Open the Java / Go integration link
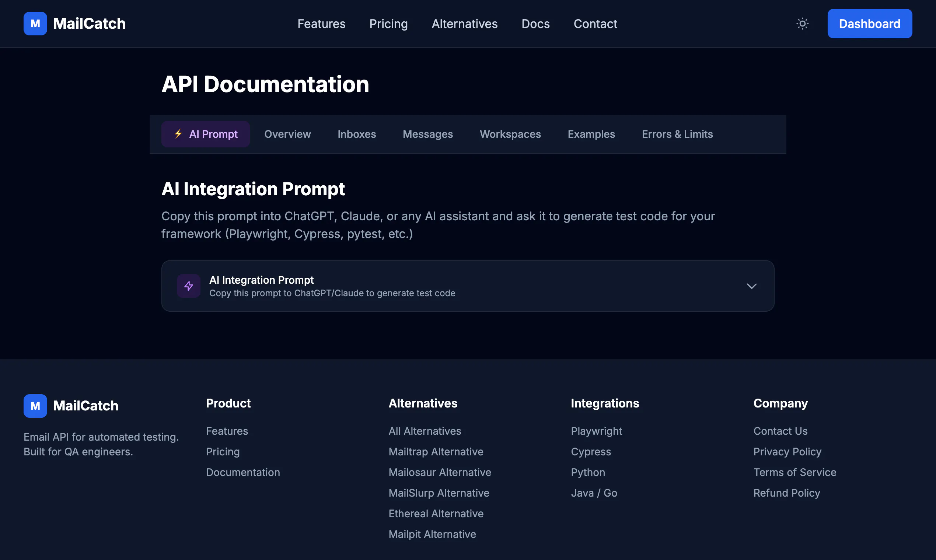The width and height of the screenshot is (936, 560). click(x=594, y=493)
